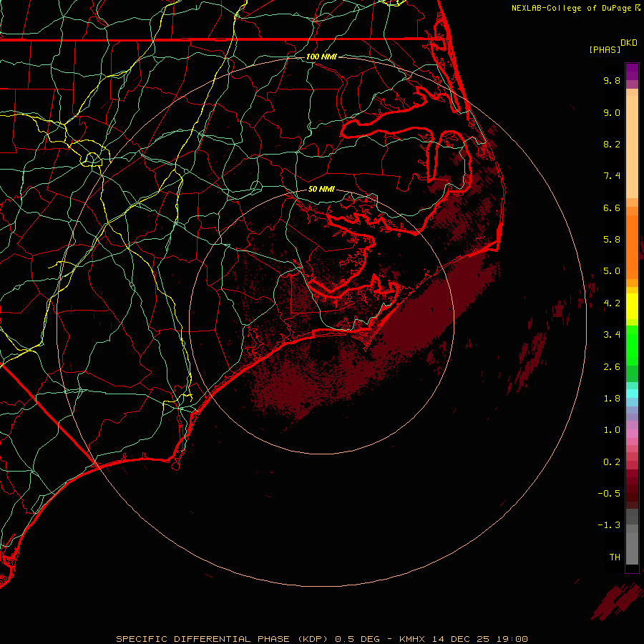Click the SPECIFIC DIFFERENTIAL PHASE (KDP) caption text
This screenshot has width=644, height=644.
click(x=222, y=639)
